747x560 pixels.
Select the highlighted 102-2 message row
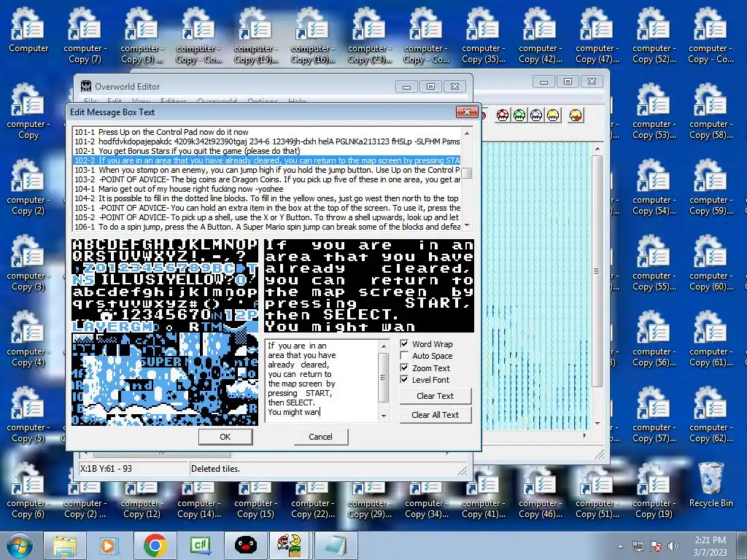[267, 160]
